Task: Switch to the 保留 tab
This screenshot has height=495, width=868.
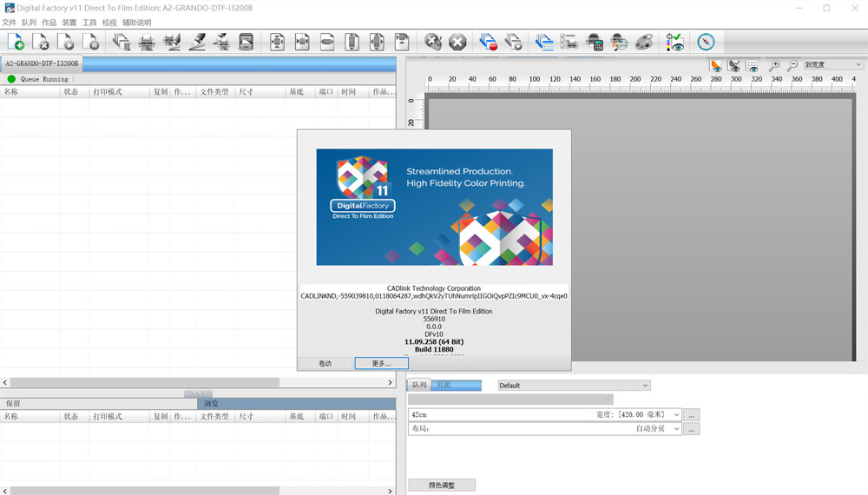Action: [99, 404]
